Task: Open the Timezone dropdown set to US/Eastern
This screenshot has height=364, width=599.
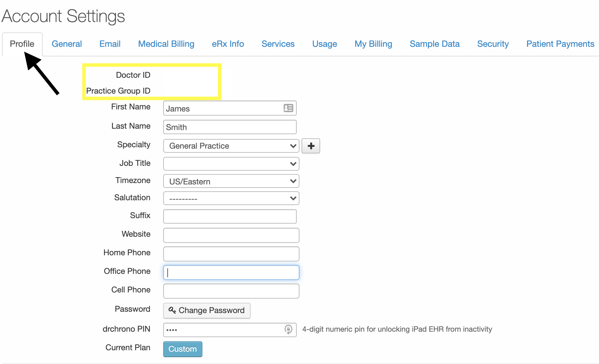Action: pos(231,181)
